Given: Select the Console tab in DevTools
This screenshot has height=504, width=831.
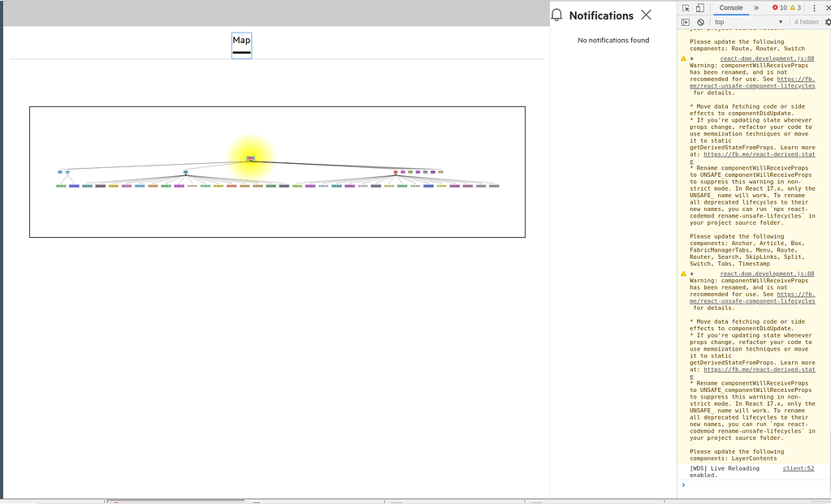Looking at the screenshot, I should click(731, 8).
